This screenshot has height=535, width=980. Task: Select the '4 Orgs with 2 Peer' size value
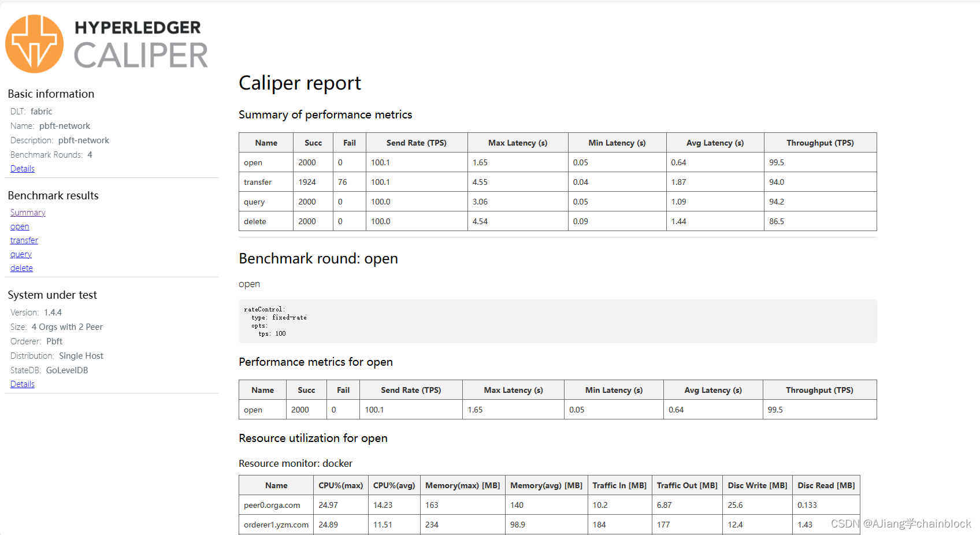(x=67, y=327)
